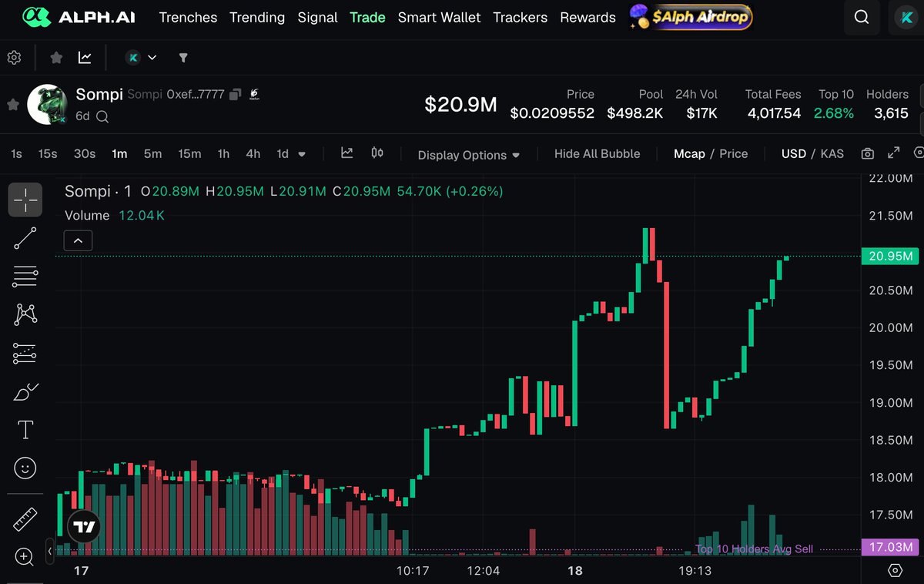Select the brush drawing tool

(x=25, y=392)
